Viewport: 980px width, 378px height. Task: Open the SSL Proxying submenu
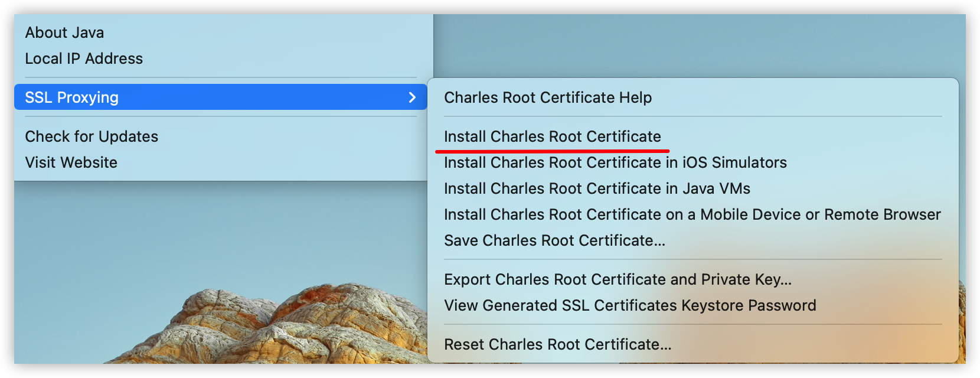coord(220,97)
